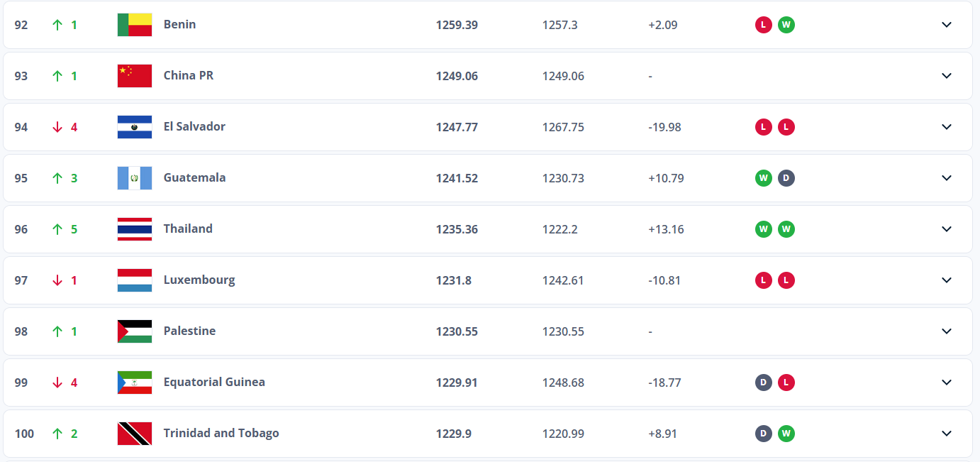Expand the El Salvador row chevron
The image size is (980, 462).
(947, 127)
